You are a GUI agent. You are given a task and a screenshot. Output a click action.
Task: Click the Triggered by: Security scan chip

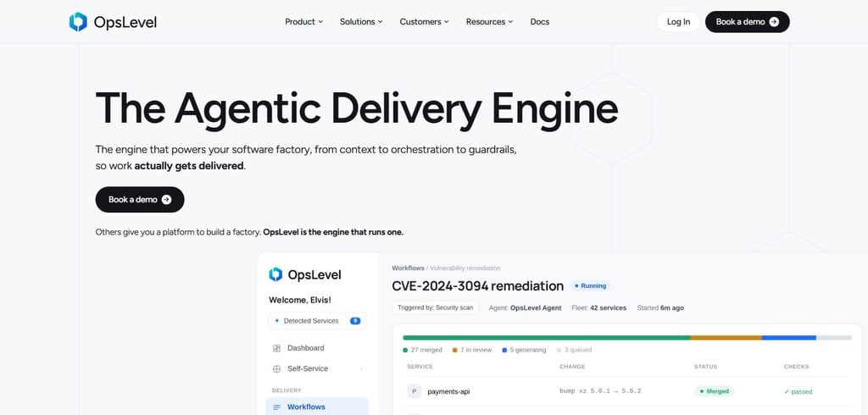pos(435,307)
